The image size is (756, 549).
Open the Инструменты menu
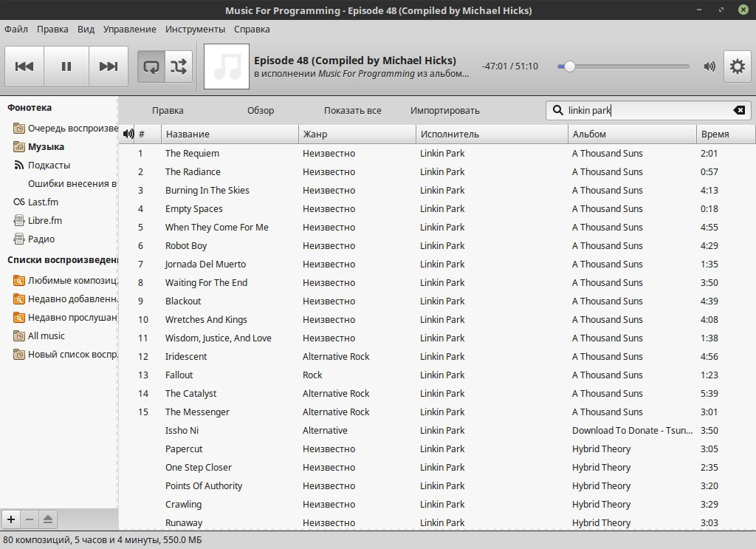coord(195,30)
